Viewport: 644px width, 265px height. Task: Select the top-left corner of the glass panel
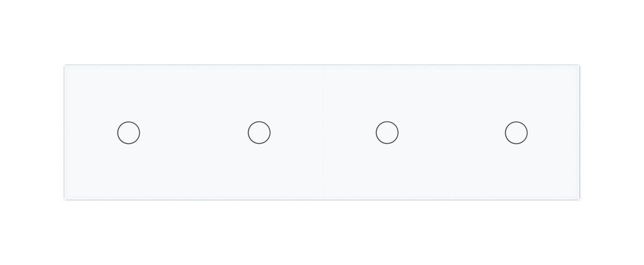coord(65,66)
